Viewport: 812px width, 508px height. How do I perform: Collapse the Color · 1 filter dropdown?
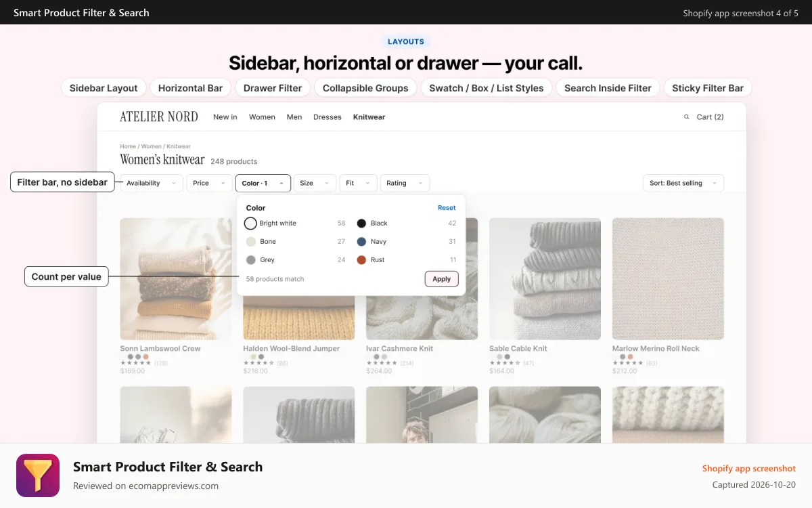[x=263, y=183]
